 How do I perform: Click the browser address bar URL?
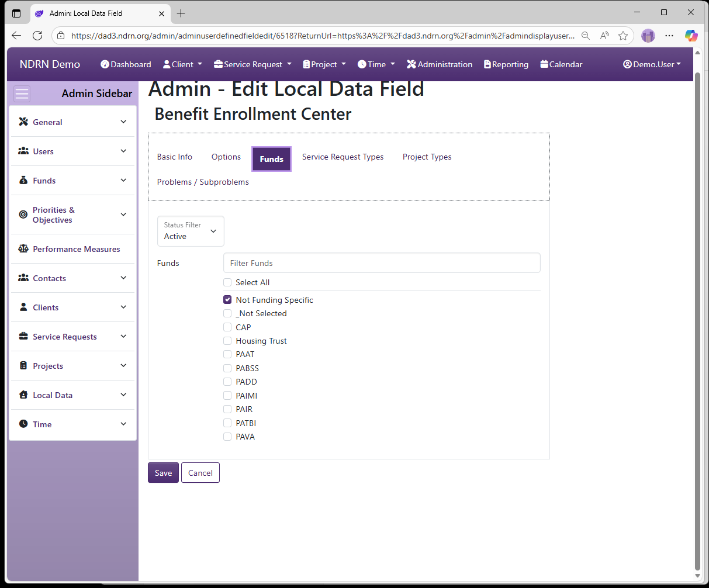coord(323,36)
